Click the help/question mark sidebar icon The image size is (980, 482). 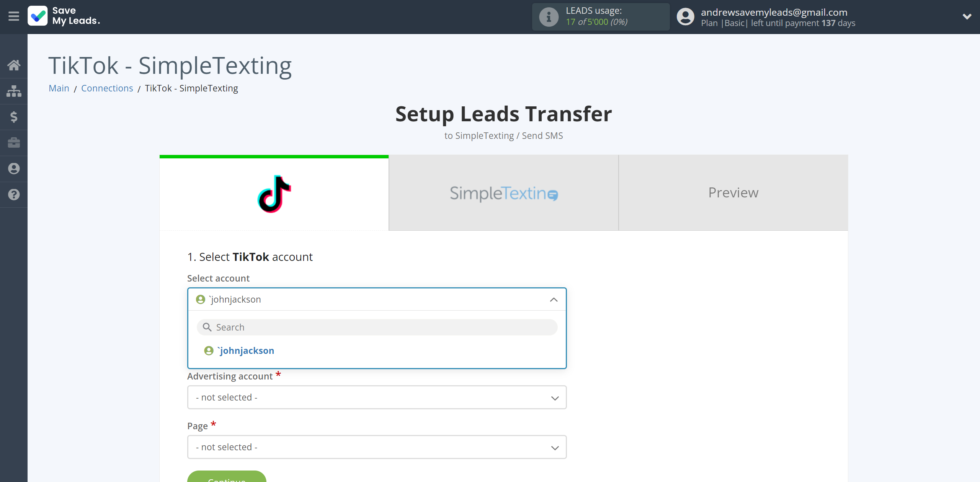(x=14, y=194)
